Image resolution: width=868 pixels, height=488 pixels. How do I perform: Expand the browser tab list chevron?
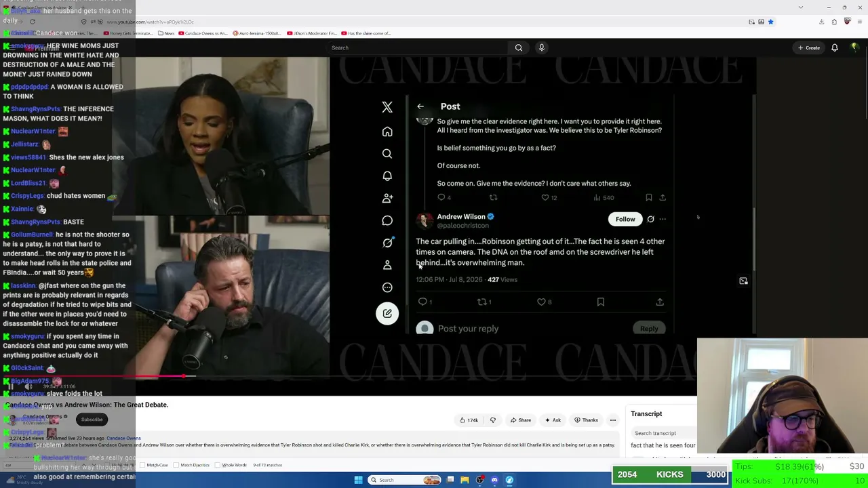click(x=801, y=7)
